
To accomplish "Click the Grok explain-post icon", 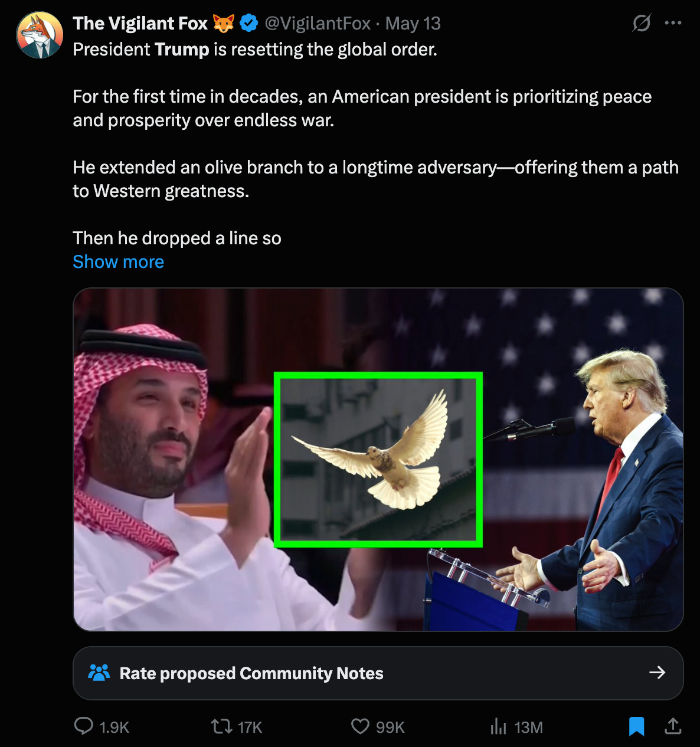I will tap(642, 24).
